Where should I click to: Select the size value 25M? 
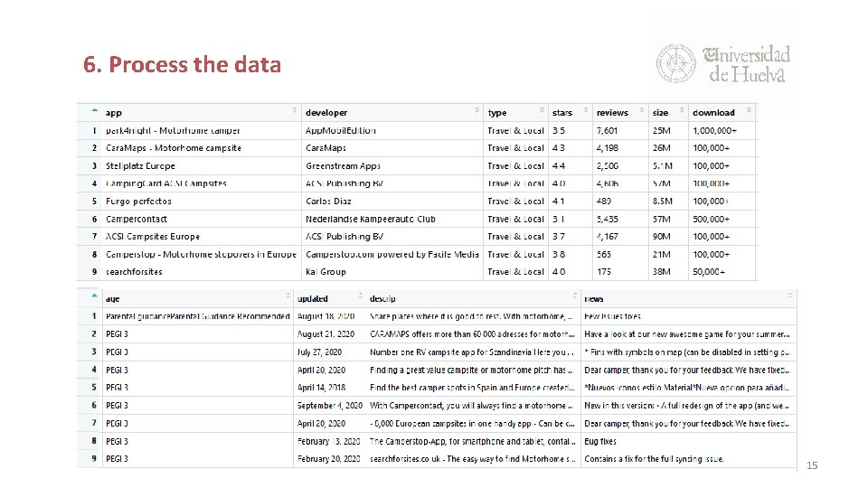[662, 130]
